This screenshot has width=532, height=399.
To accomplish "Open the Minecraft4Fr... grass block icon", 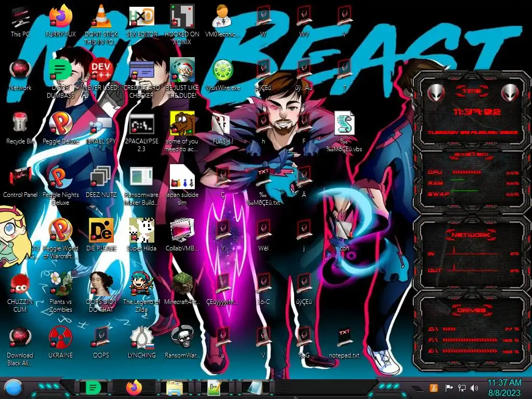I will tap(182, 288).
